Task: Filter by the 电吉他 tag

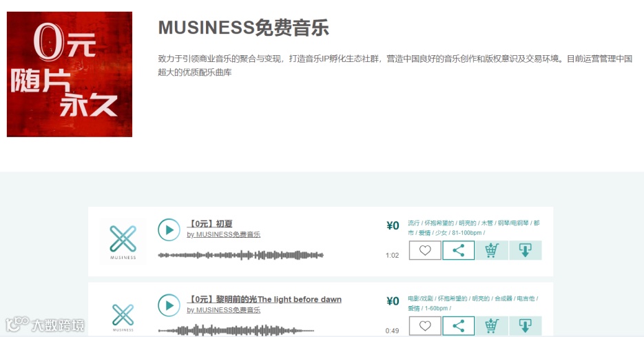Action: pyautogui.click(x=526, y=298)
